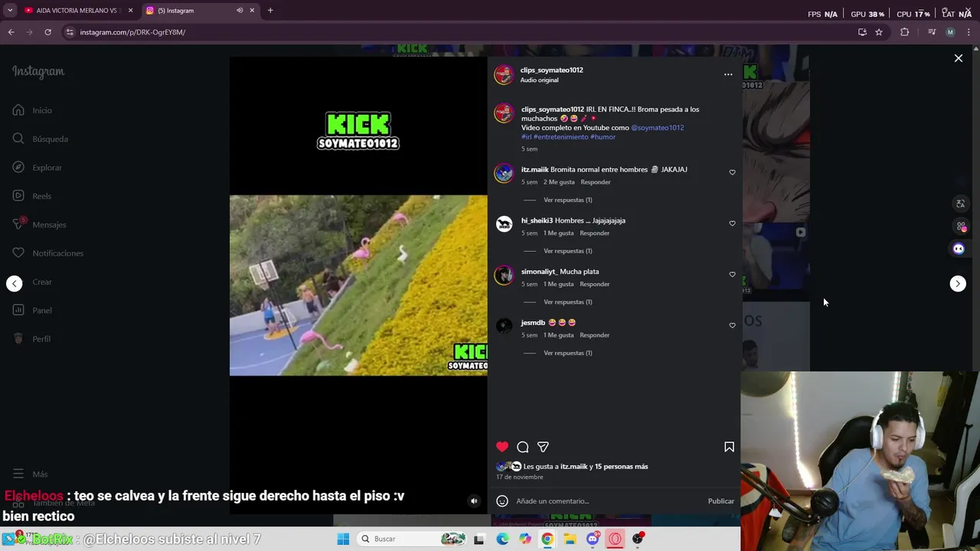Go to previous post arrow
Image resolution: width=980 pixels, height=551 pixels.
point(15,284)
